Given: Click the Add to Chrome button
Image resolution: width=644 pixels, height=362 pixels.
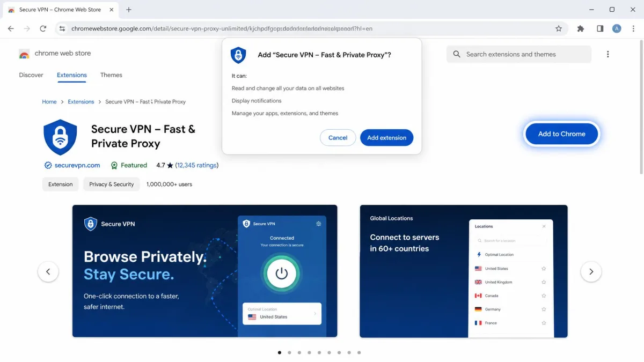Looking at the screenshot, I should pos(561,134).
